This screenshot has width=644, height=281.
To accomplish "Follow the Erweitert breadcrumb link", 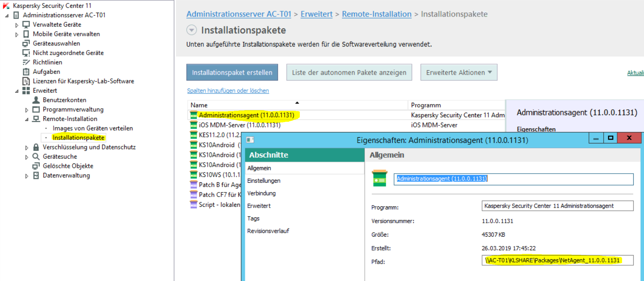I will (x=317, y=14).
